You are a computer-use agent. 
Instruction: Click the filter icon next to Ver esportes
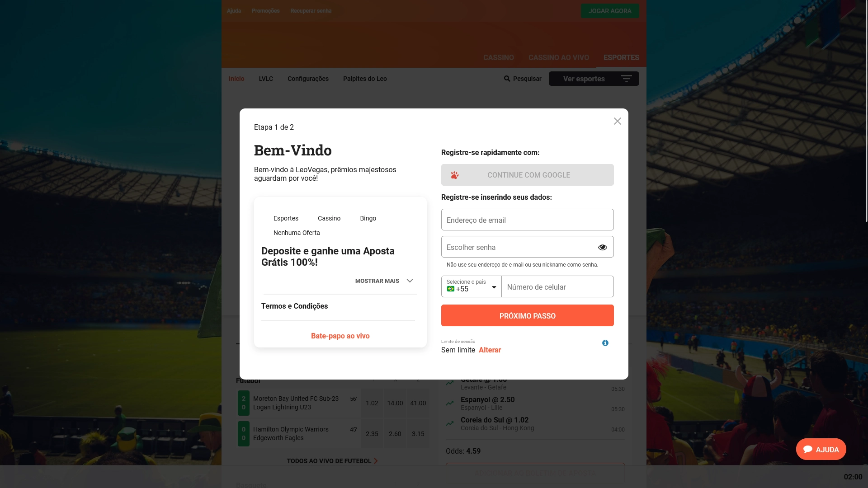pos(627,78)
